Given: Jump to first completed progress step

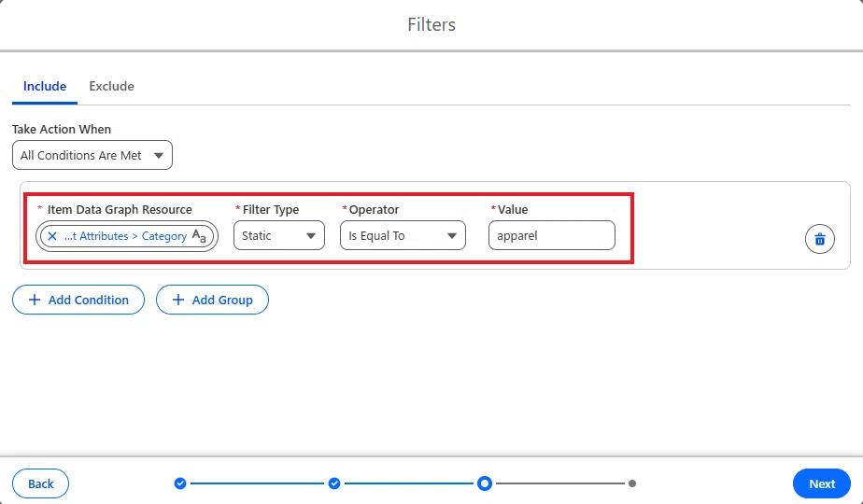Looking at the screenshot, I should pos(180,483).
